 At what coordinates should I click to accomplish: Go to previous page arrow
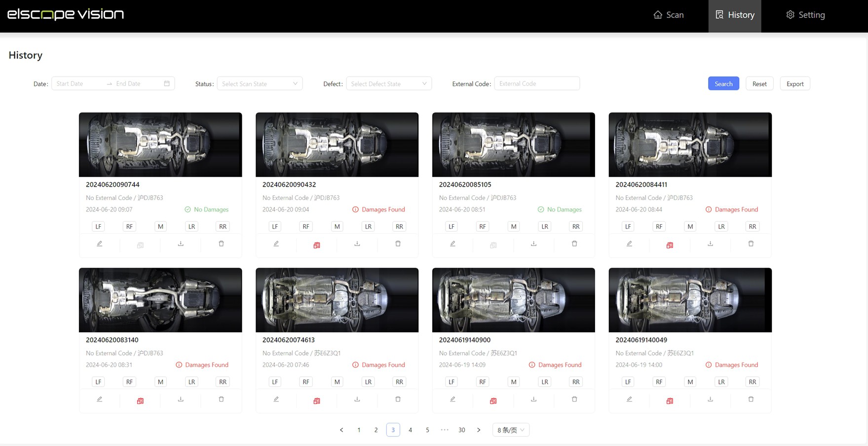(341, 430)
